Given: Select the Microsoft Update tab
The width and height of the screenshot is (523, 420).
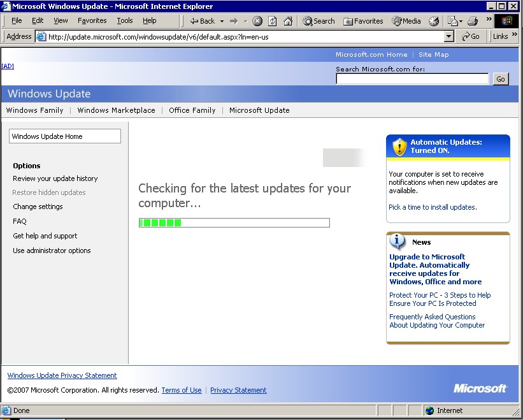Looking at the screenshot, I should pyautogui.click(x=259, y=110).
